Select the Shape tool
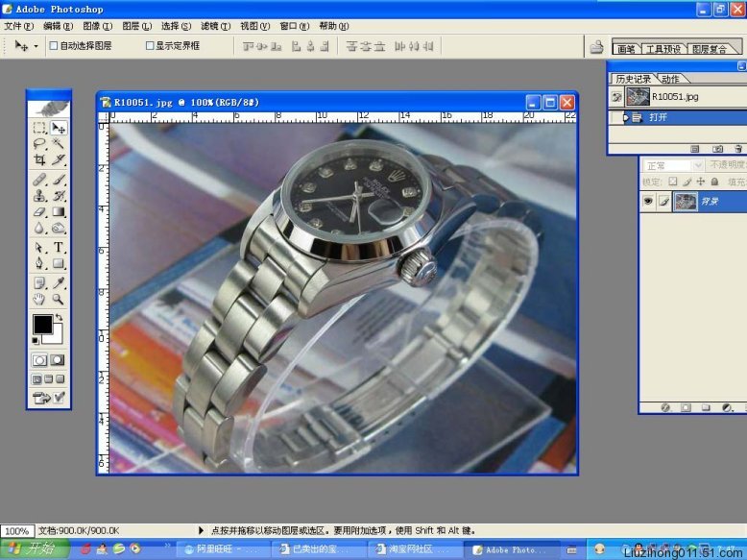This screenshot has height=560, width=747. pyautogui.click(x=60, y=263)
